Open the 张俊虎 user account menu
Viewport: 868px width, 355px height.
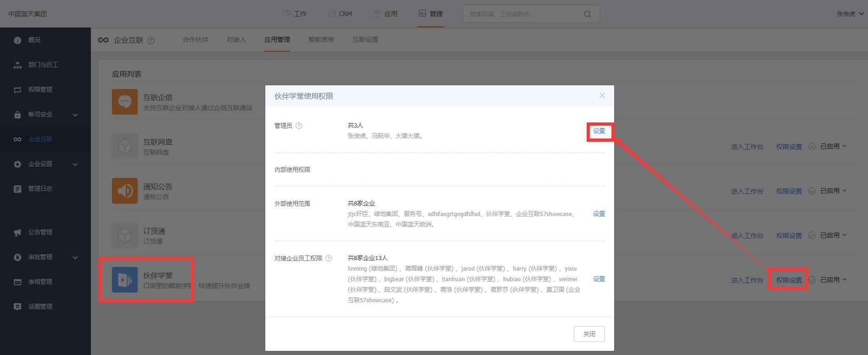coord(850,14)
